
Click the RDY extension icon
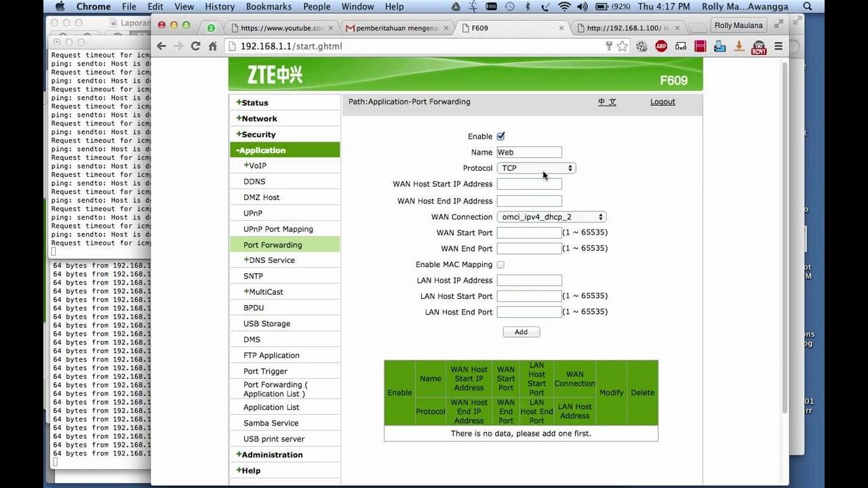point(759,47)
